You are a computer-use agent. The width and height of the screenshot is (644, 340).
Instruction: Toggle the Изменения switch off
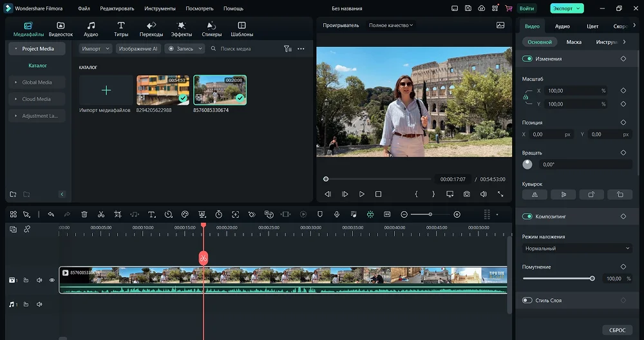point(527,59)
